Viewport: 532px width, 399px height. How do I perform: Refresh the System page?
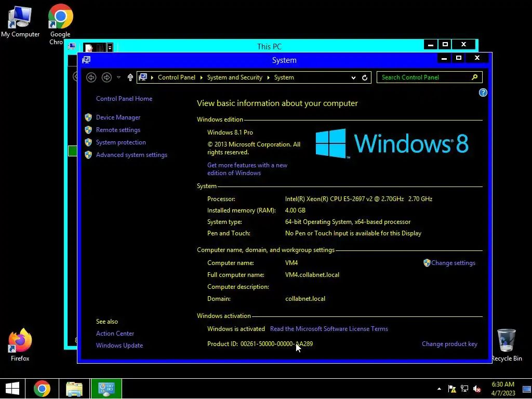[x=365, y=77]
